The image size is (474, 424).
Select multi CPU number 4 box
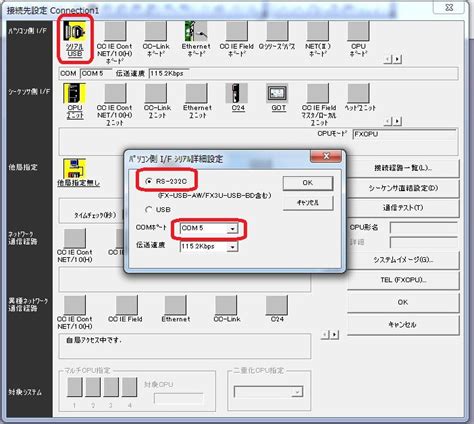click(129, 387)
